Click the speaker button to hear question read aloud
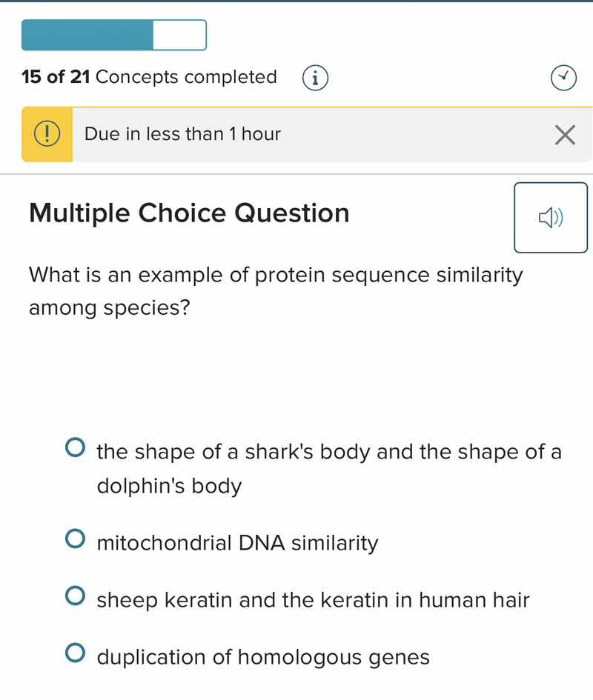 click(x=550, y=217)
